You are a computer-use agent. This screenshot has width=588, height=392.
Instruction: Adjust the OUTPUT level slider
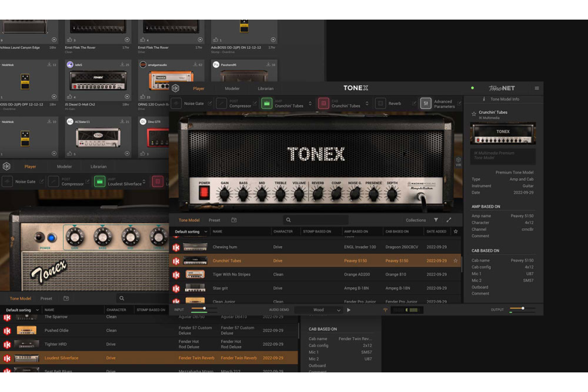(x=522, y=308)
